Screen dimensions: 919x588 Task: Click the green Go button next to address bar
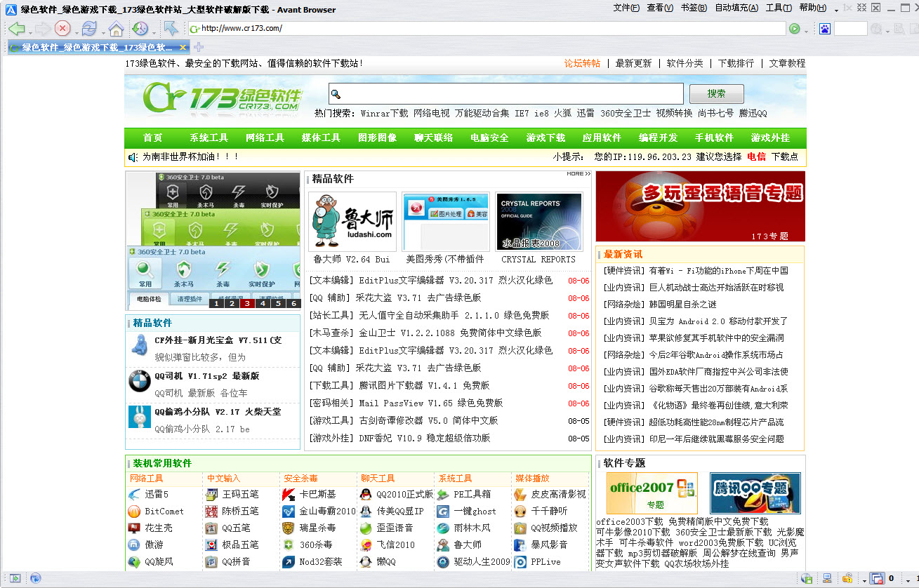[795, 29]
